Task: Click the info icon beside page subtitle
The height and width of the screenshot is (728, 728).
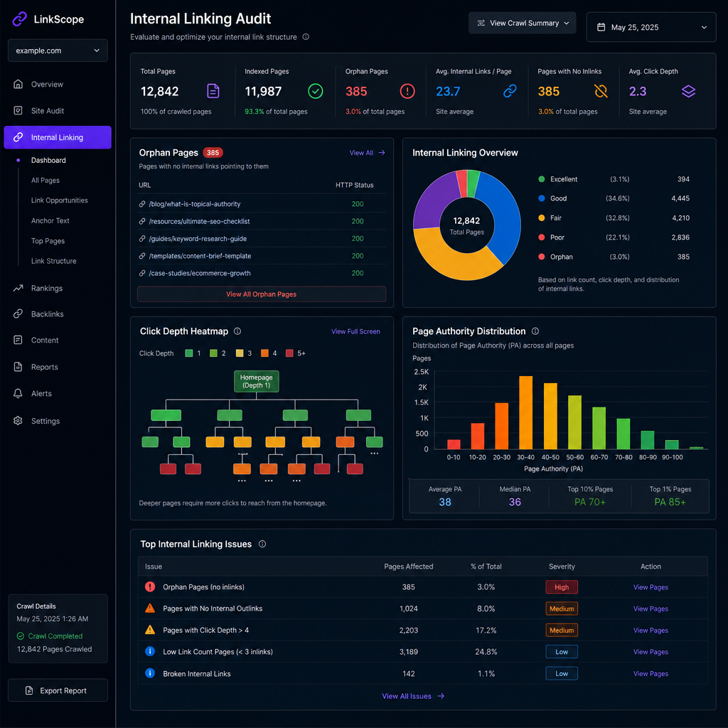Action: (x=306, y=37)
